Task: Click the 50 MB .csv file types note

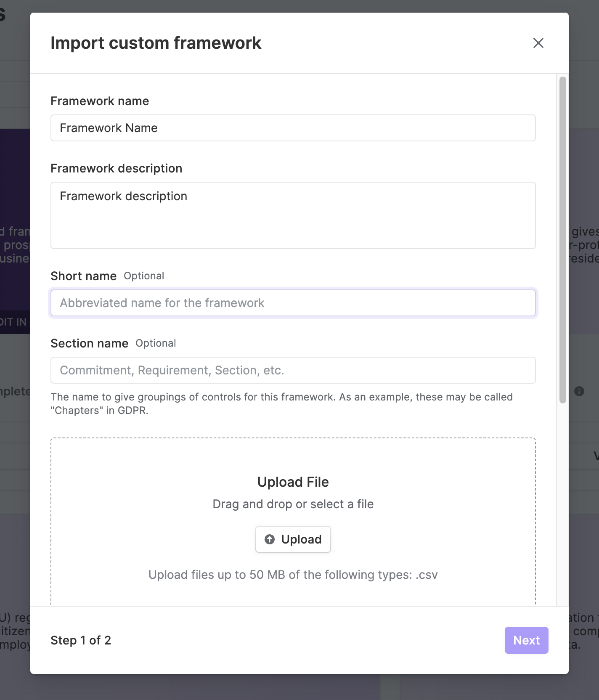Action: 293,575
